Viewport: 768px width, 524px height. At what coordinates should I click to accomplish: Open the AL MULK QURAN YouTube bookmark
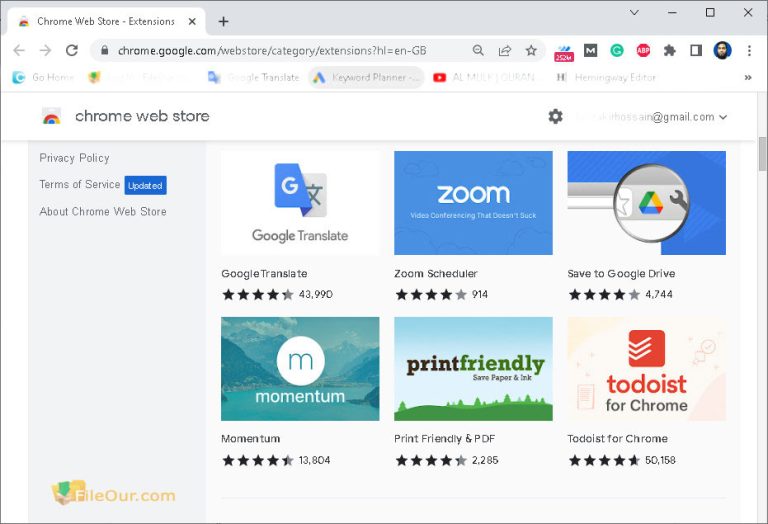[484, 77]
